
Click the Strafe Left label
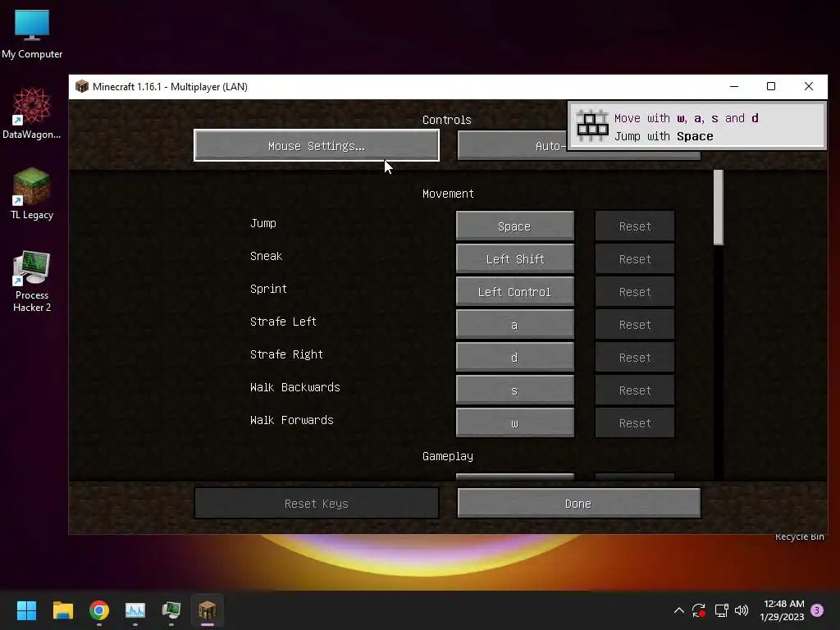(x=283, y=322)
